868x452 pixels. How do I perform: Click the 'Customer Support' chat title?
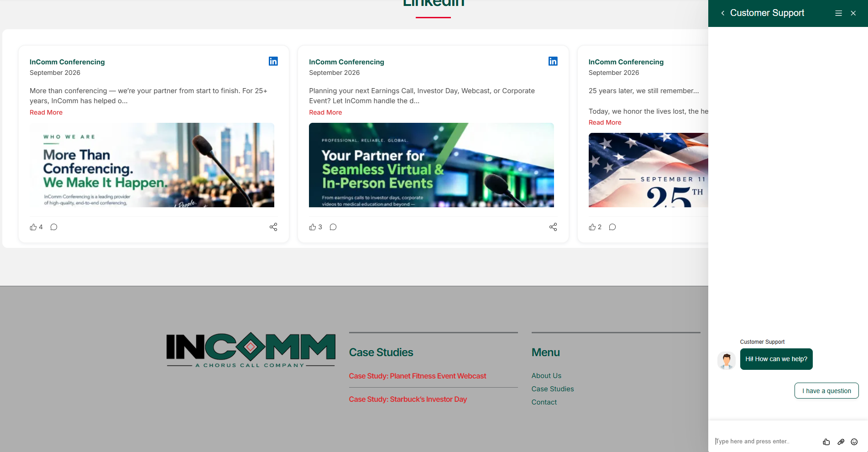coord(767,13)
